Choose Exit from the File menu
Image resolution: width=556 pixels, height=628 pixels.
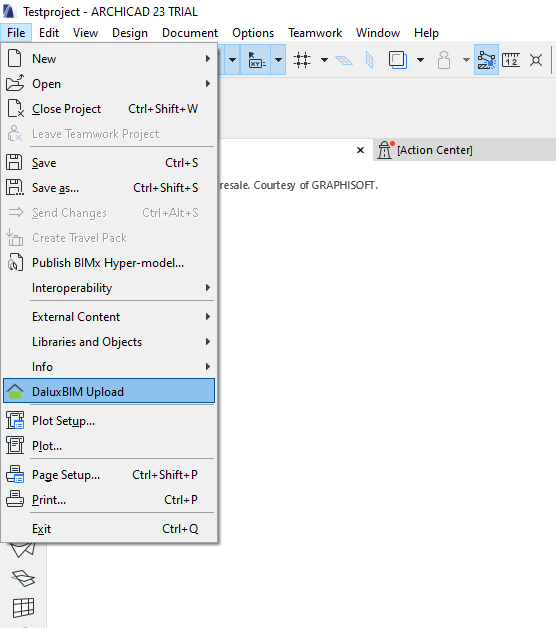(x=109, y=529)
